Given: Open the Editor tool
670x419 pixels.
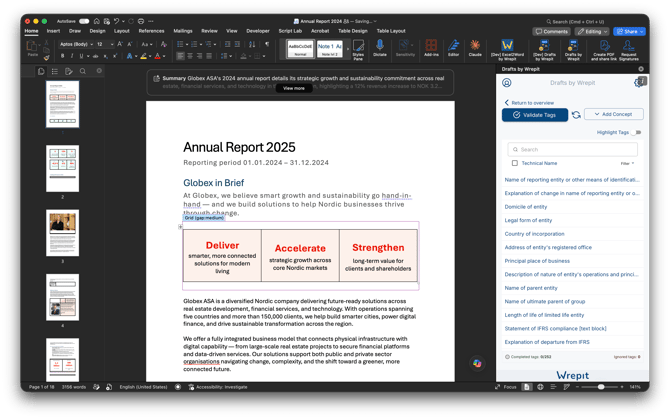Looking at the screenshot, I should pos(453,48).
